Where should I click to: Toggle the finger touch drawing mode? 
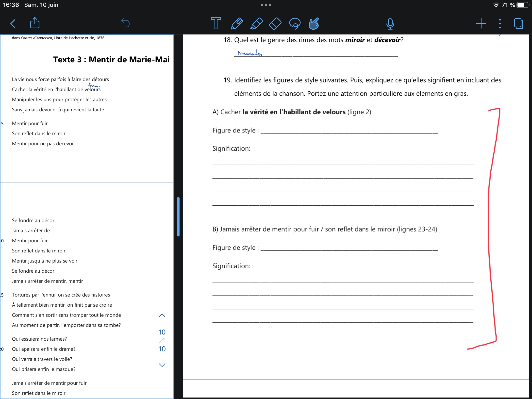tap(314, 24)
